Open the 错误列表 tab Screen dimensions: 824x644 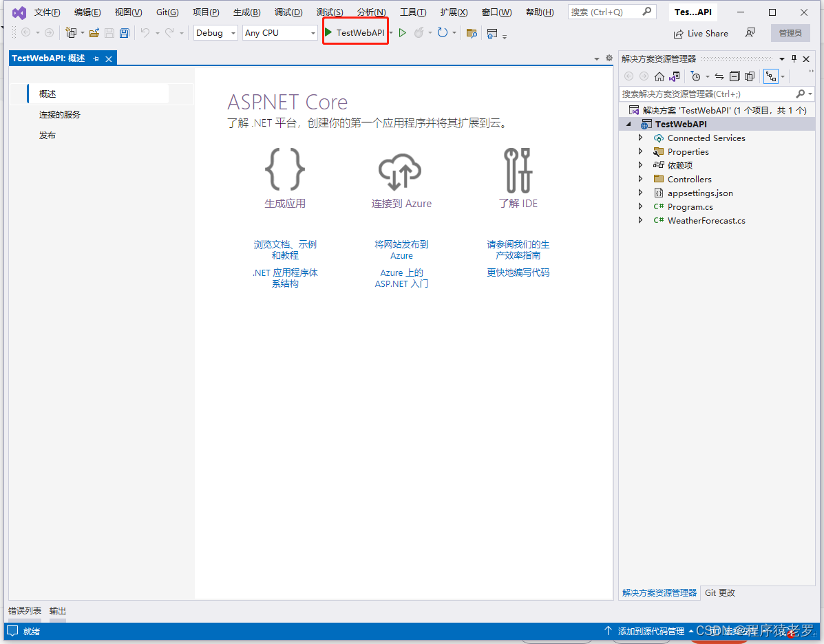25,611
